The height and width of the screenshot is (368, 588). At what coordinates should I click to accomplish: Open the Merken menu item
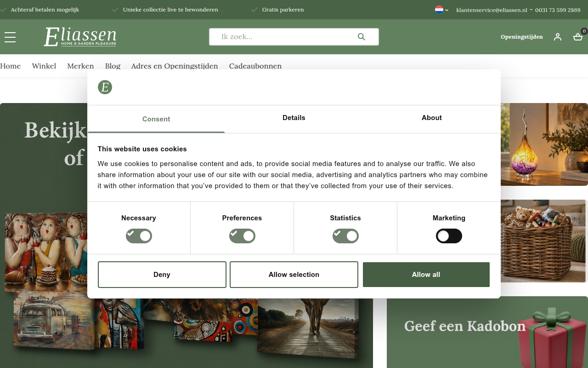coord(80,66)
